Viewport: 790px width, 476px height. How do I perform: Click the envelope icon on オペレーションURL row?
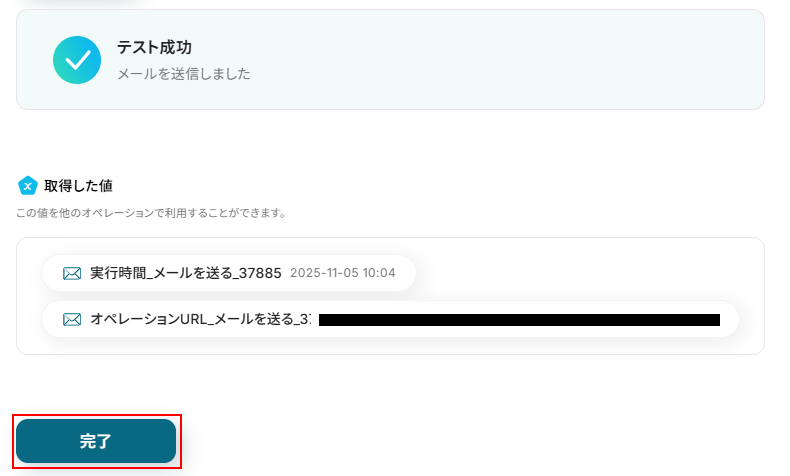point(72,319)
